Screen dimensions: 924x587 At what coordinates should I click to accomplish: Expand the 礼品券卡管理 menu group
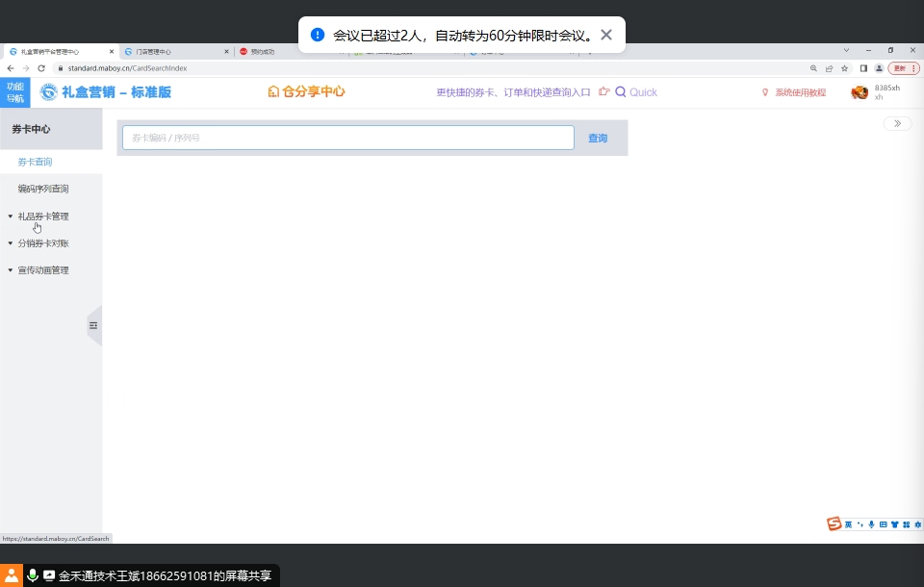point(43,217)
